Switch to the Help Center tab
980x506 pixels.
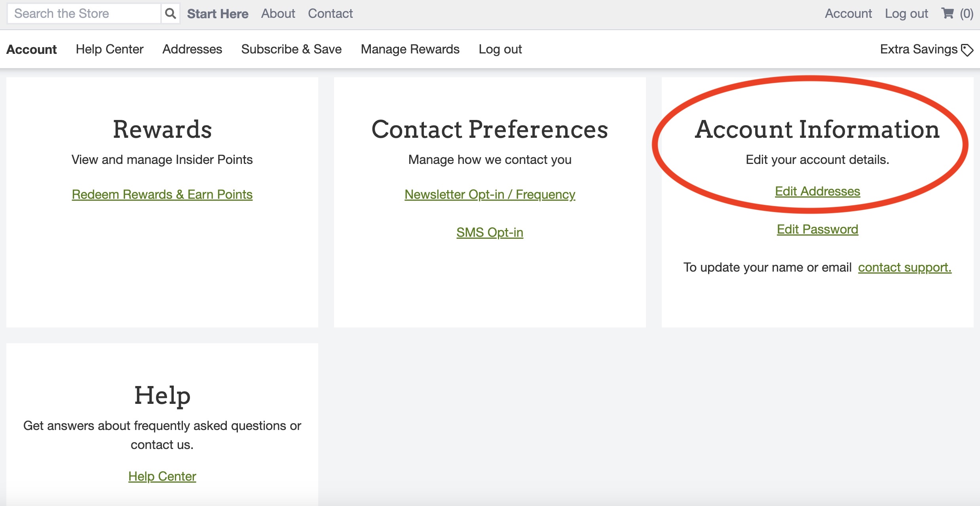109,49
